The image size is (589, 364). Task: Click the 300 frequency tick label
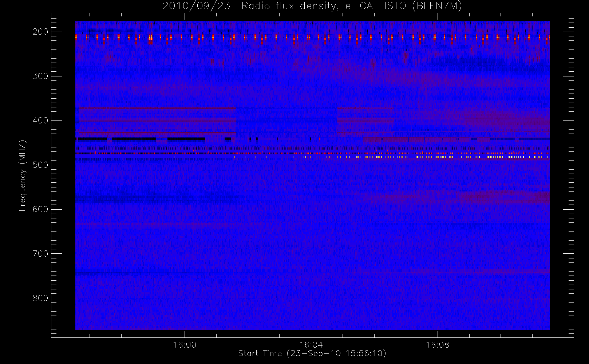(x=40, y=76)
